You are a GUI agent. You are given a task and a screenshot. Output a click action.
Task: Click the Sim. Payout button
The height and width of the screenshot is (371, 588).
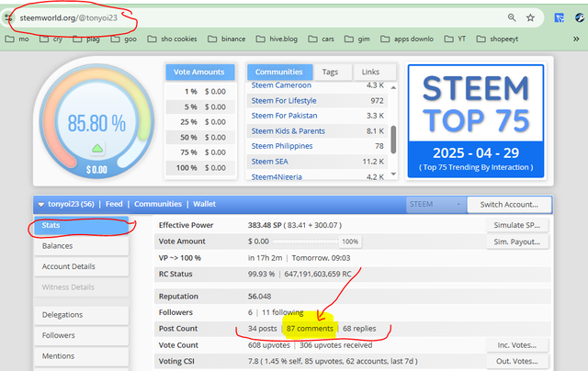(516, 242)
